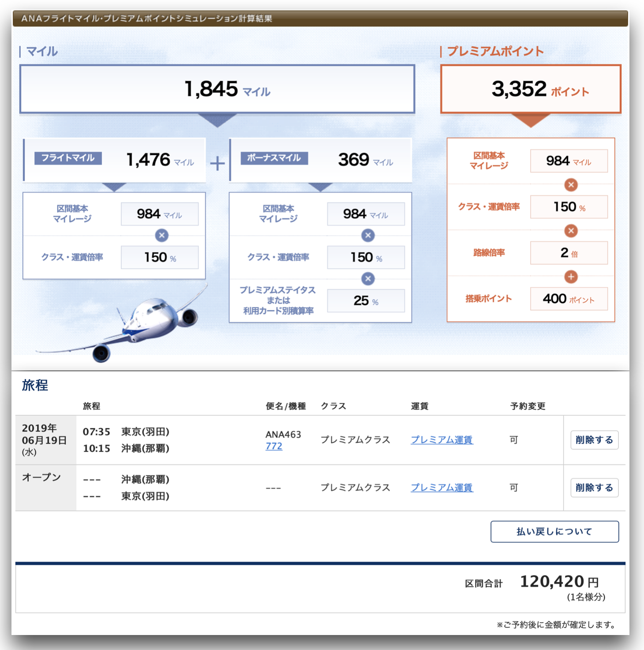Click orange plus icon above 搭乗ポイント 400

571,277
